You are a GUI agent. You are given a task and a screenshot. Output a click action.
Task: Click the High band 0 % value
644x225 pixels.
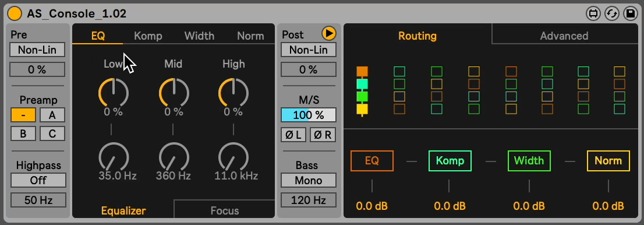[x=233, y=112]
